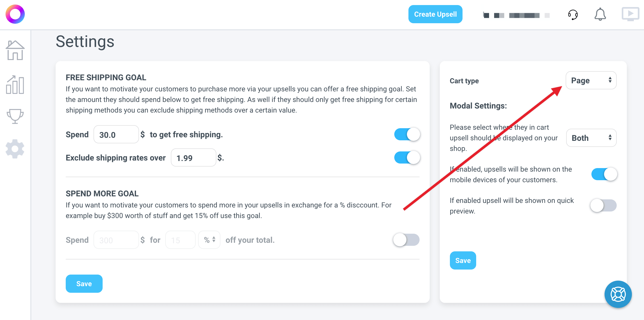This screenshot has width=644, height=320.
Task: Open the percent discount type dropdown
Action: point(209,240)
